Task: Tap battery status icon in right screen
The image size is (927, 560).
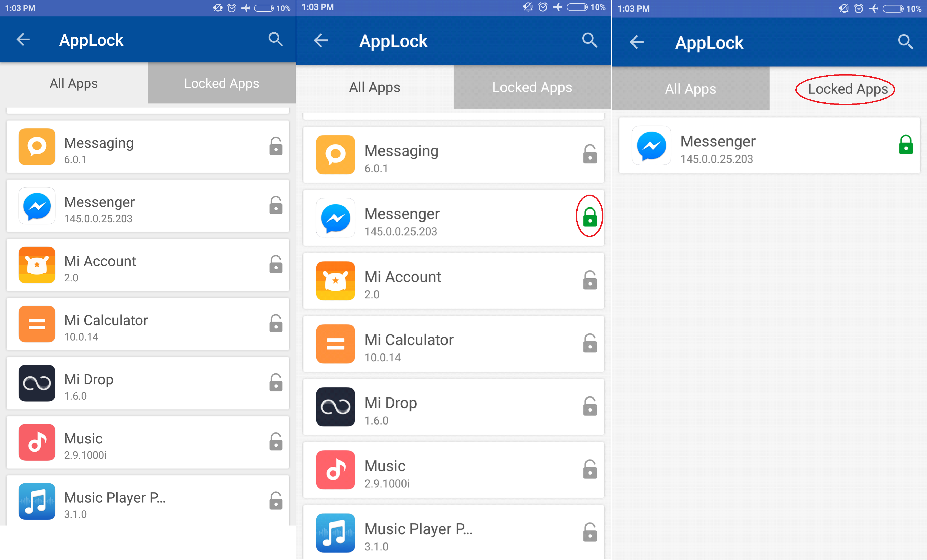Action: [x=893, y=9]
